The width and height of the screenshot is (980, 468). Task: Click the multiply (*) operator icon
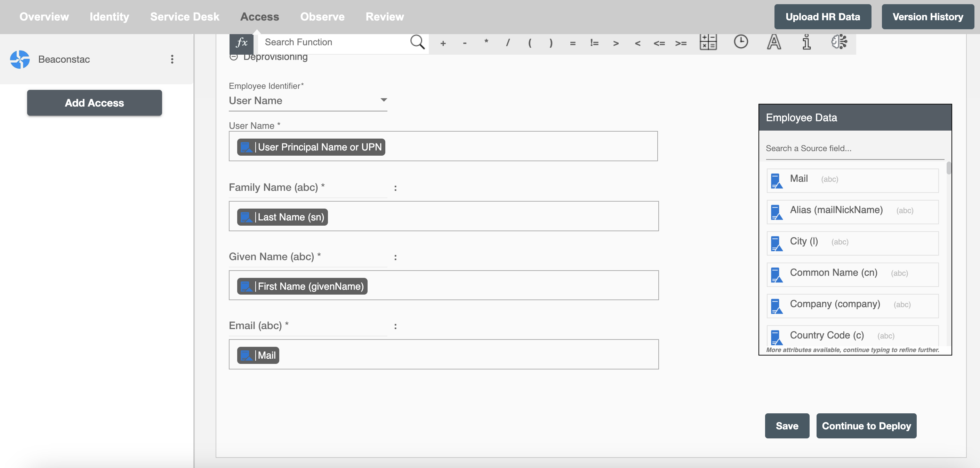click(x=487, y=42)
